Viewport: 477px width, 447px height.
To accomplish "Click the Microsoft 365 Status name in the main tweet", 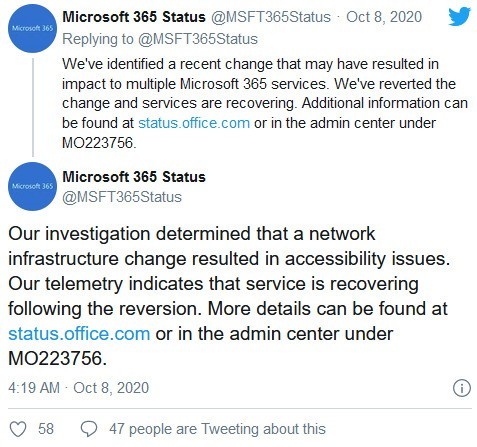I will tap(134, 177).
